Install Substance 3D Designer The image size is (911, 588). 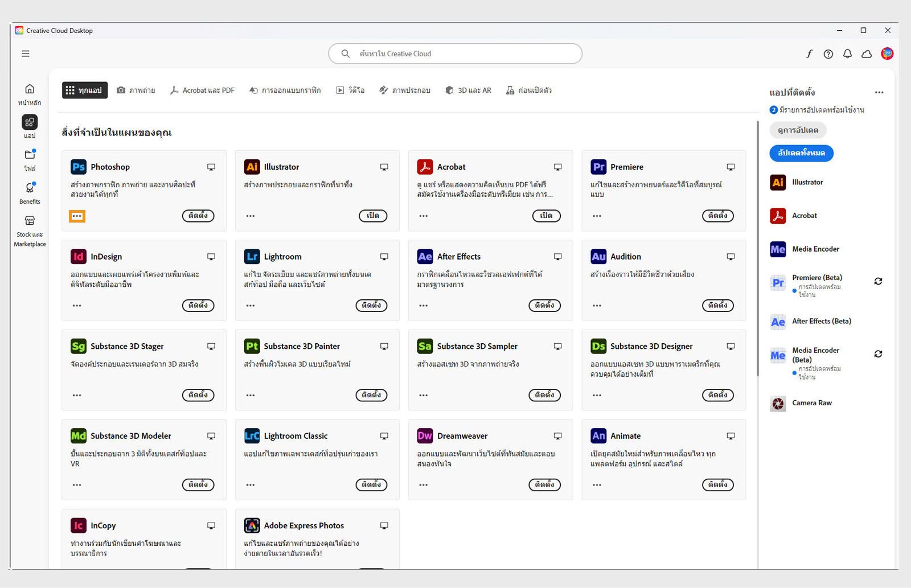click(x=718, y=395)
